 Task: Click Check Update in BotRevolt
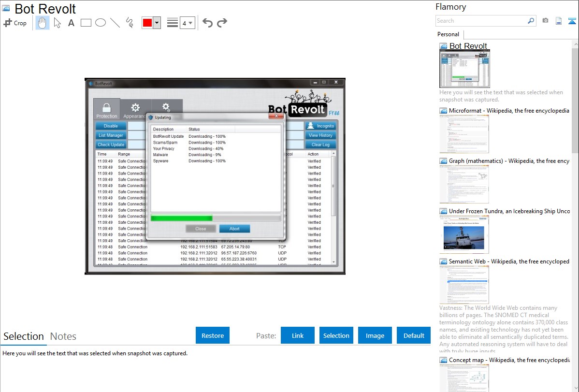point(111,145)
